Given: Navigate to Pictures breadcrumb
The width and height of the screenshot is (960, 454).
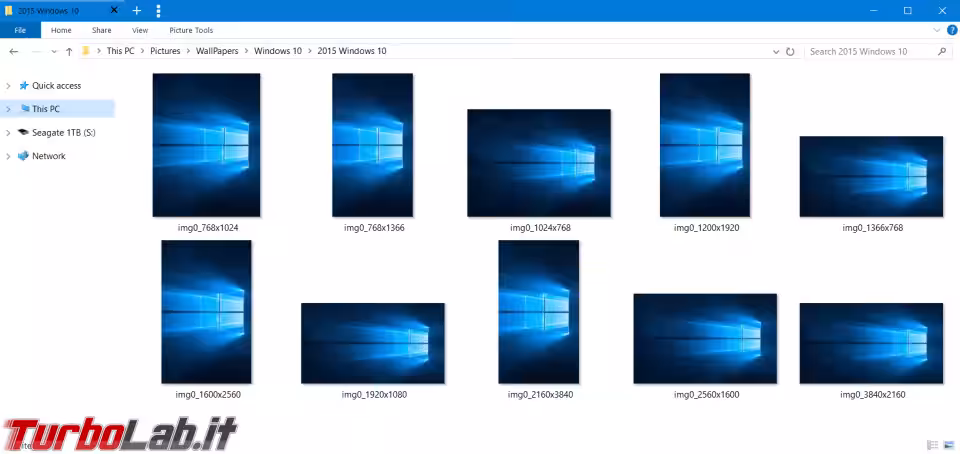Looking at the screenshot, I should coord(165,51).
